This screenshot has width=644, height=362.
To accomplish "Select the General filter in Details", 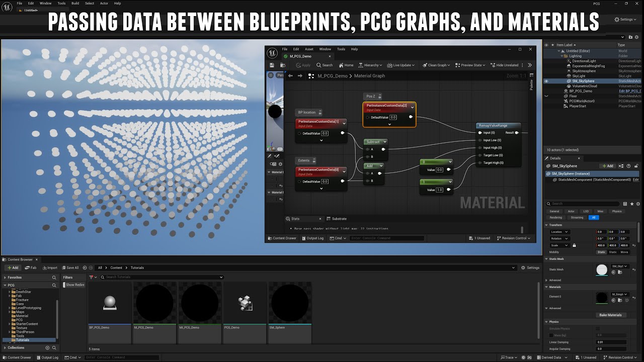I will tap(554, 211).
